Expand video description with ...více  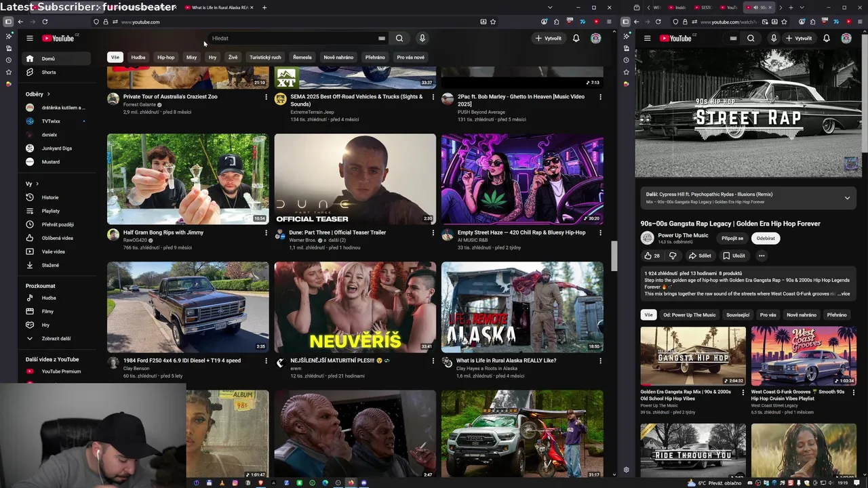tap(844, 293)
